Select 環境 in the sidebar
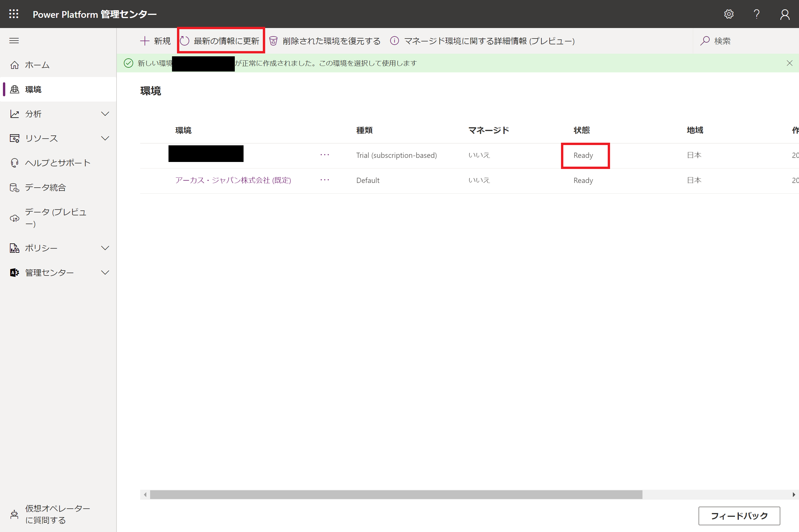The image size is (799, 532). (58, 89)
